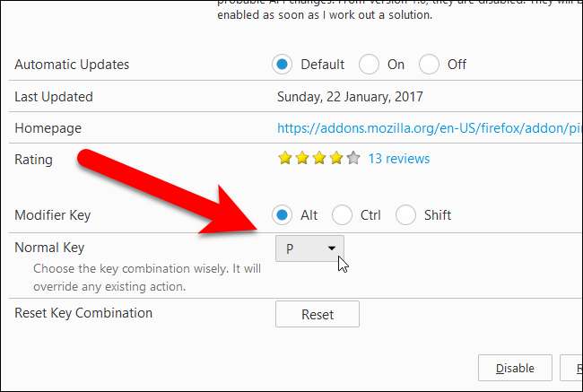Click the first rating star
The height and width of the screenshot is (392, 583).
coord(285,158)
